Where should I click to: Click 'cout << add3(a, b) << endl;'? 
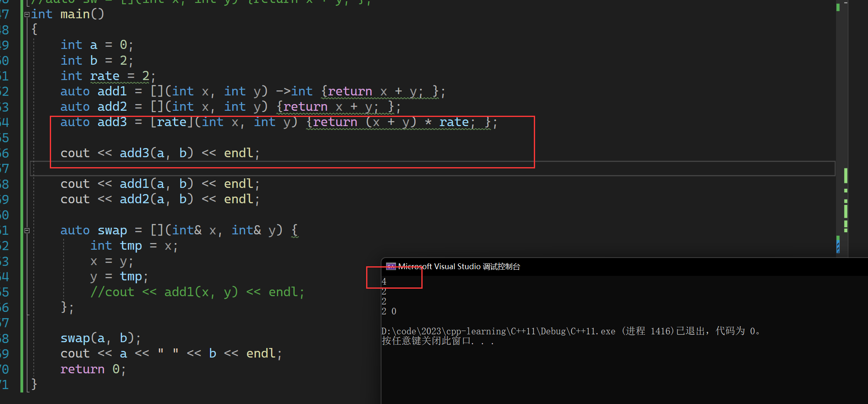click(x=160, y=153)
